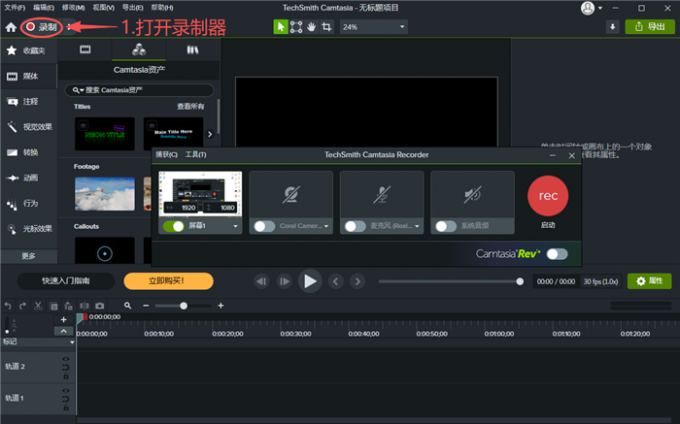This screenshot has width=680, height=424.
Task: Expand the 麦克风 microphone device dropdown
Action: pos(417,226)
